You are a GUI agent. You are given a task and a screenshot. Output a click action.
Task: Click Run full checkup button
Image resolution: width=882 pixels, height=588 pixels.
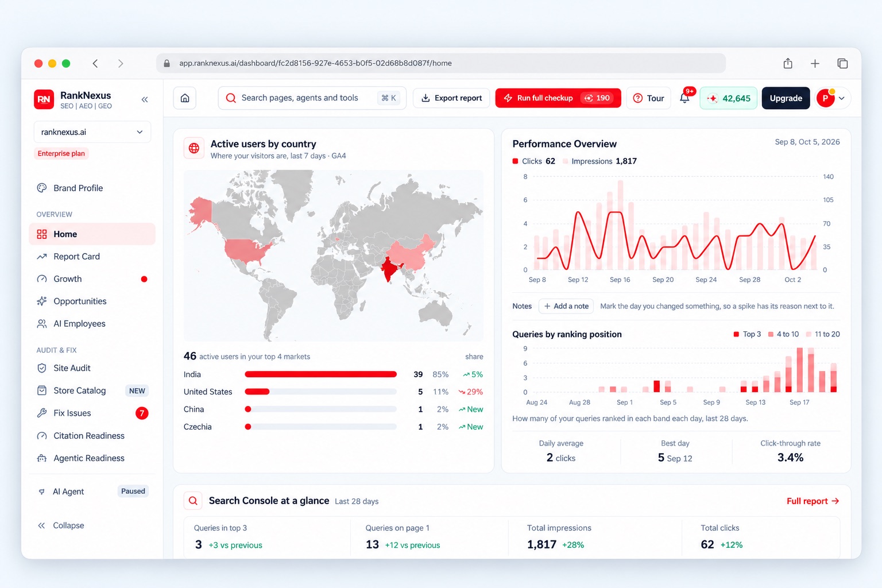(x=558, y=98)
